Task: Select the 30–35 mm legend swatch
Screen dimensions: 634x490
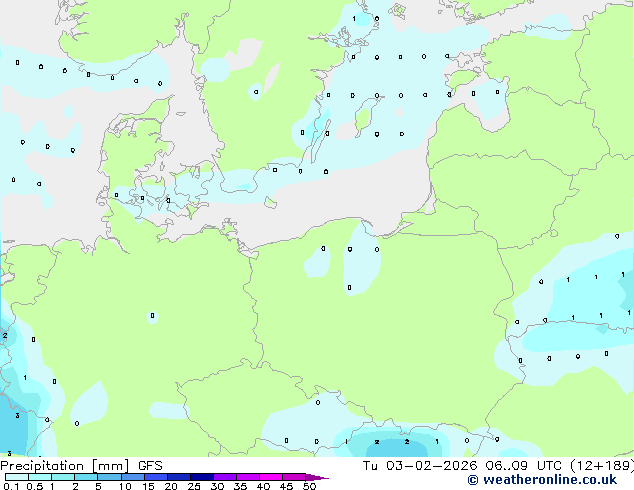Action: tap(225, 477)
